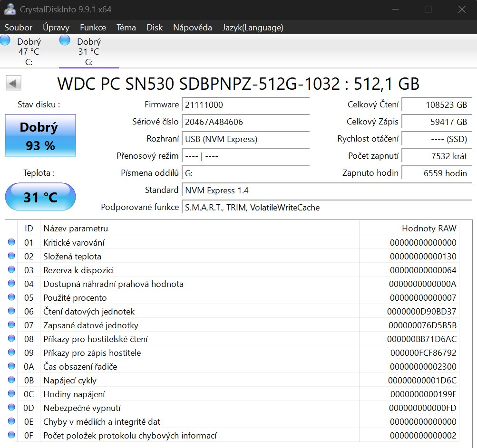The width and height of the screenshot is (477, 448).
Task: Click the blue status orb for C: drive
Action: point(5,40)
